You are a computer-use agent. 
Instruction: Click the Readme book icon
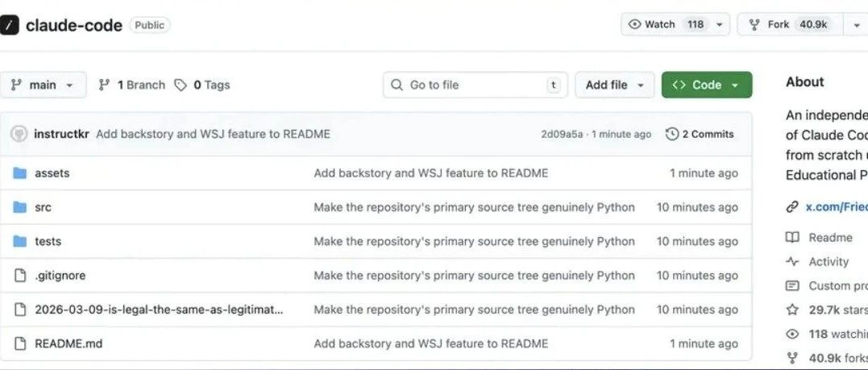(x=793, y=238)
